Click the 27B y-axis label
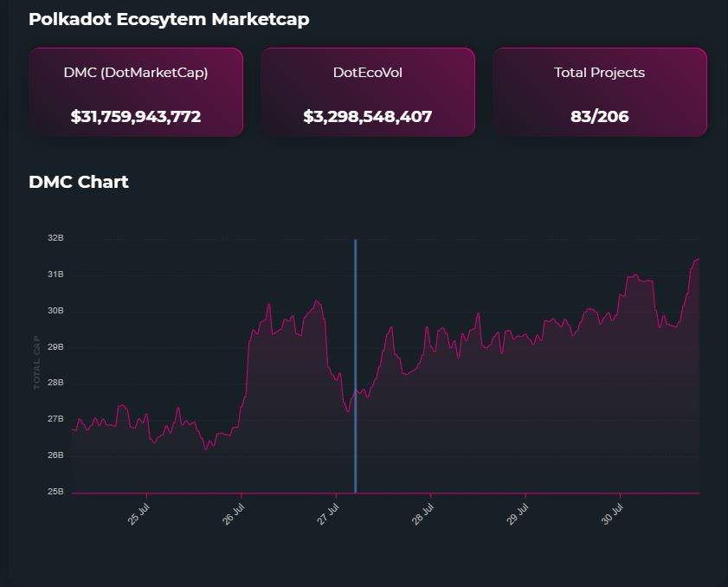This screenshot has width=728, height=587. [55, 419]
